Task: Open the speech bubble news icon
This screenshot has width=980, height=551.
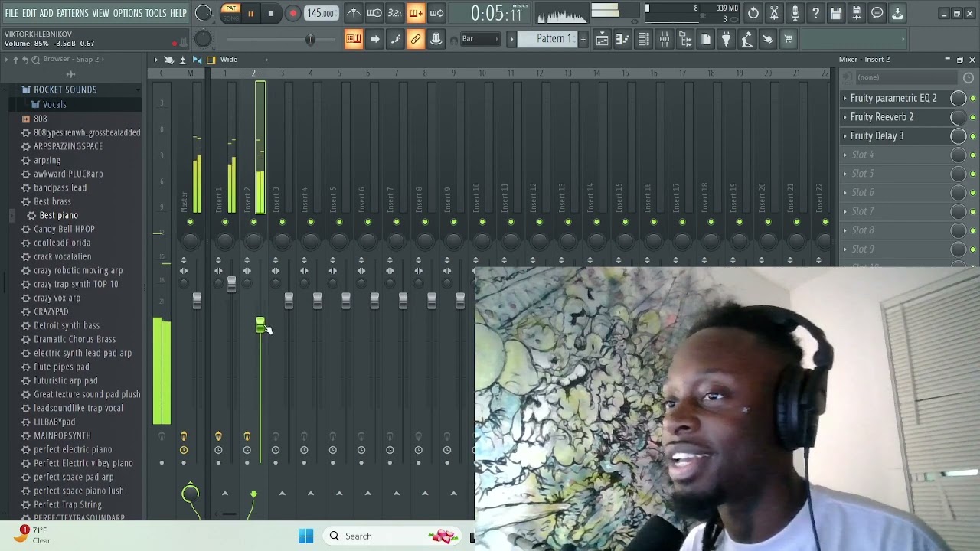Action: point(877,13)
